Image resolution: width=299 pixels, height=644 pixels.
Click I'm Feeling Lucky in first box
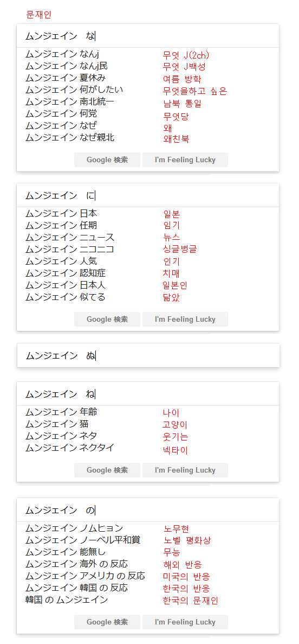tap(185, 160)
